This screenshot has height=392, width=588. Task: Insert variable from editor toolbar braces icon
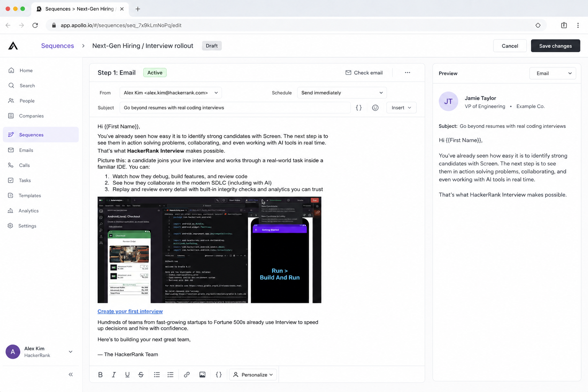[219, 375]
